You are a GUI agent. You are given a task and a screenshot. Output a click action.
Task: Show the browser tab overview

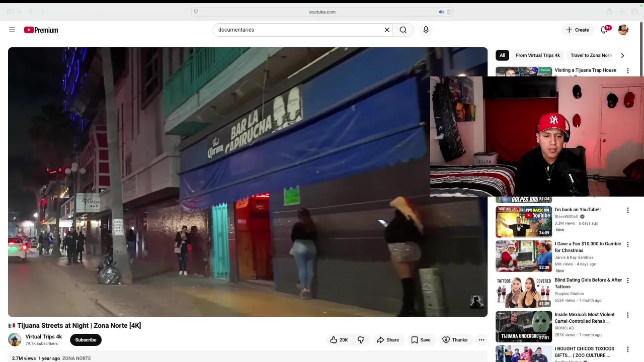click(635, 12)
